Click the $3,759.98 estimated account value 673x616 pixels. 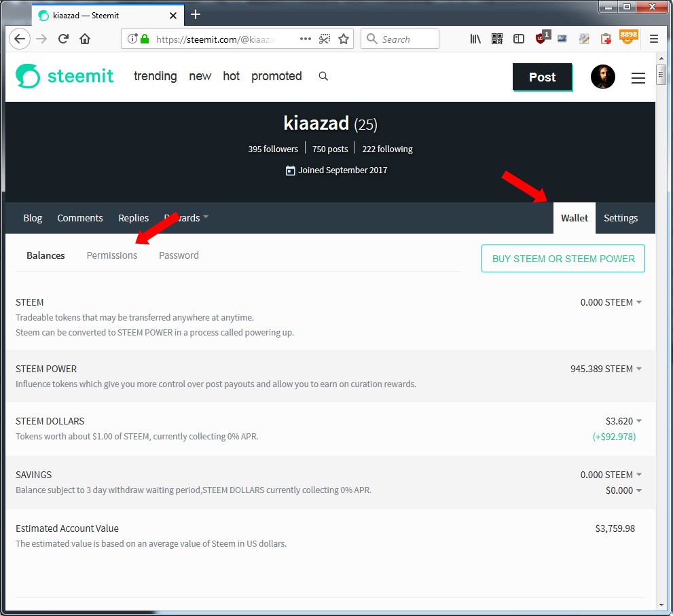pos(615,528)
